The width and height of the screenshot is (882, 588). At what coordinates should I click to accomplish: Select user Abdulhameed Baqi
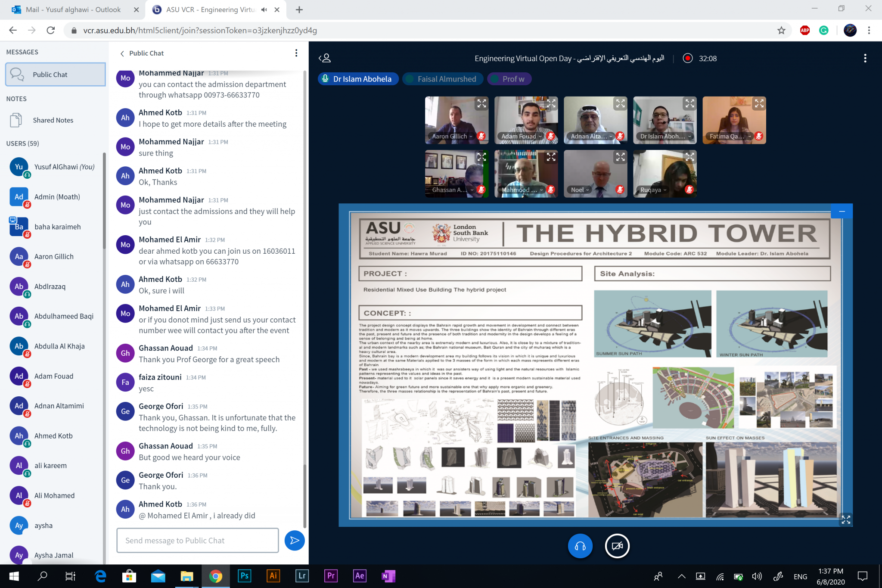pos(54,316)
